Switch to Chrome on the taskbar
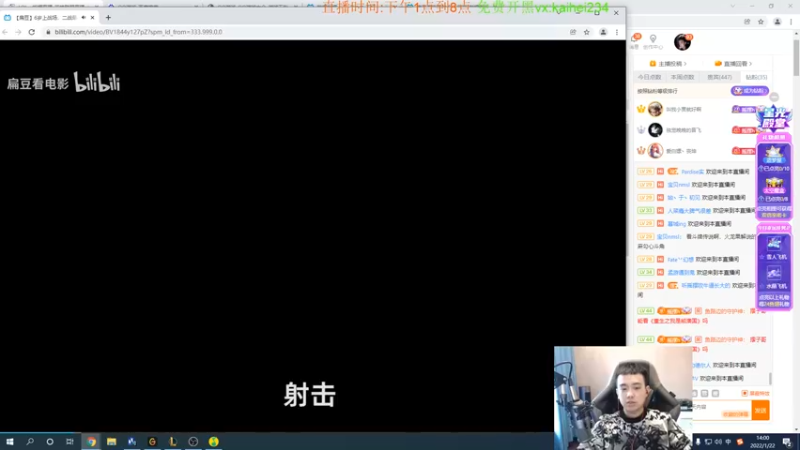This screenshot has height=450, width=800. (x=91, y=441)
